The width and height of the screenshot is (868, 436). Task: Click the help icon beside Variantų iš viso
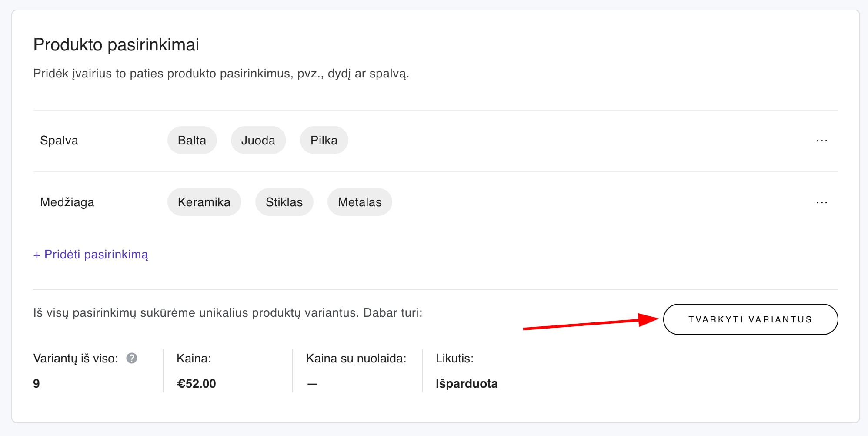pyautogui.click(x=132, y=358)
